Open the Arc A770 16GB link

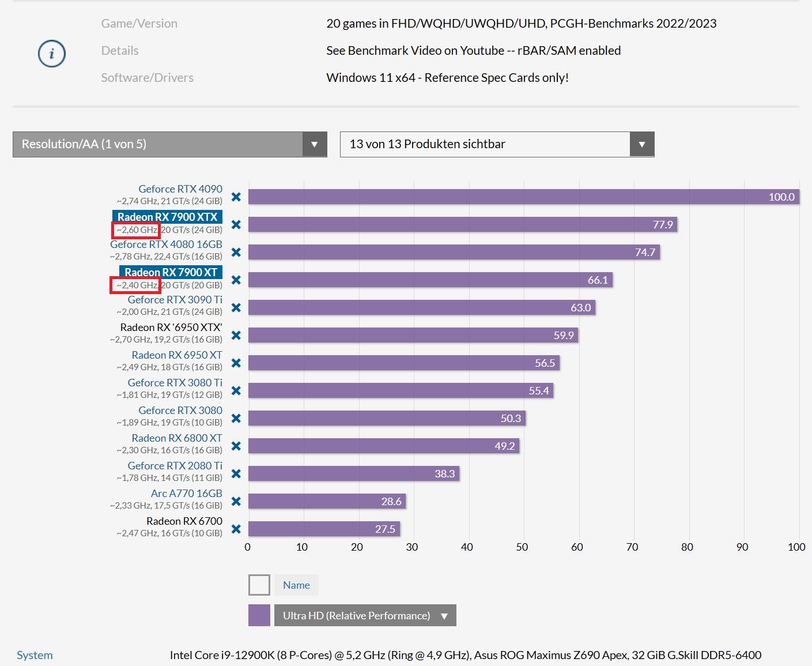(187, 494)
